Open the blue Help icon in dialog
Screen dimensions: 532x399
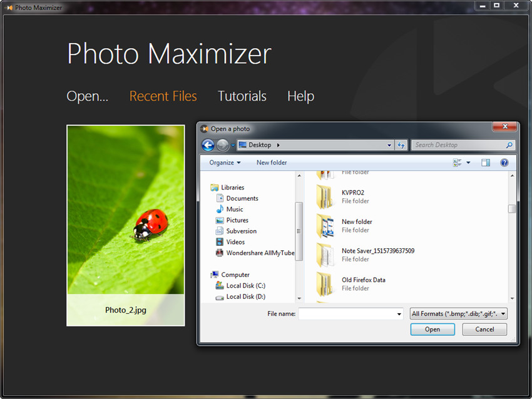[504, 163]
